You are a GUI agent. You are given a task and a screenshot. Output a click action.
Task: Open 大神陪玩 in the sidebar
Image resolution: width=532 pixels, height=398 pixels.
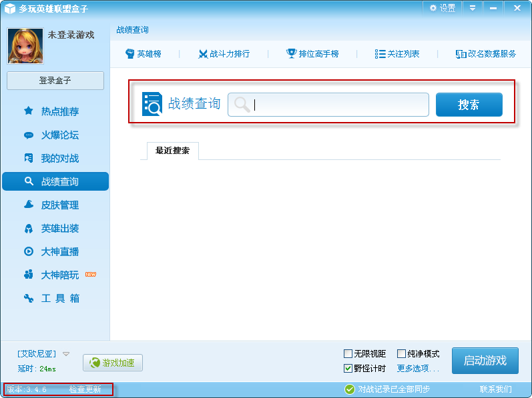(x=55, y=275)
